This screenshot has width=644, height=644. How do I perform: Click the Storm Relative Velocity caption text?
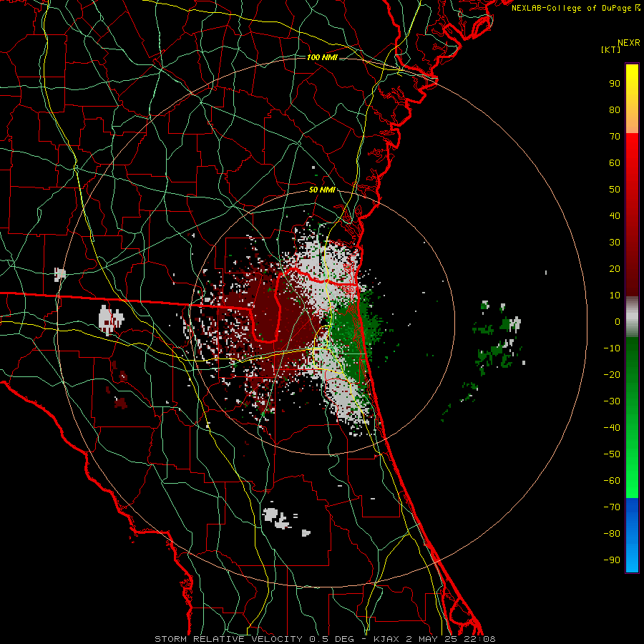(325, 639)
